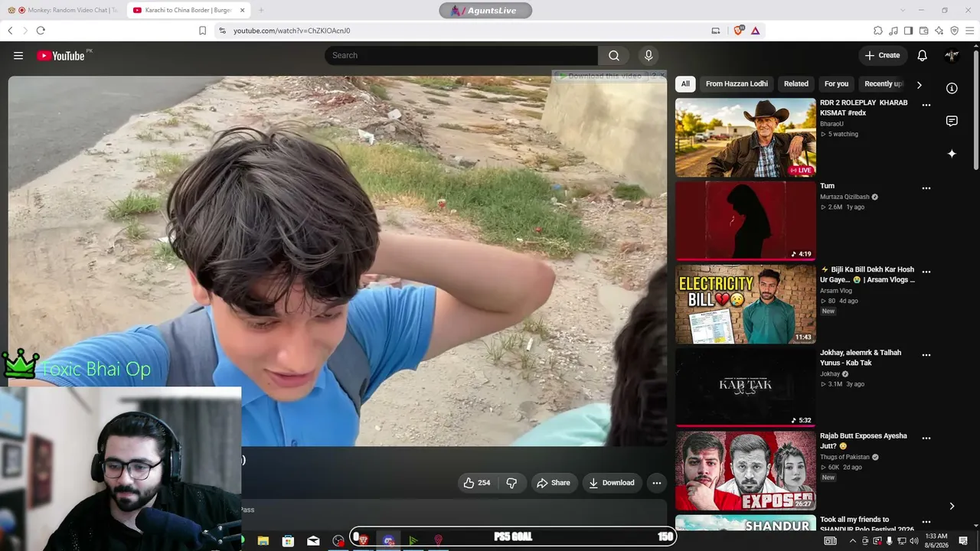Screen dimensions: 980x551
Task: Open the taskbar clock showing 1:33 AM
Action: pos(936,541)
